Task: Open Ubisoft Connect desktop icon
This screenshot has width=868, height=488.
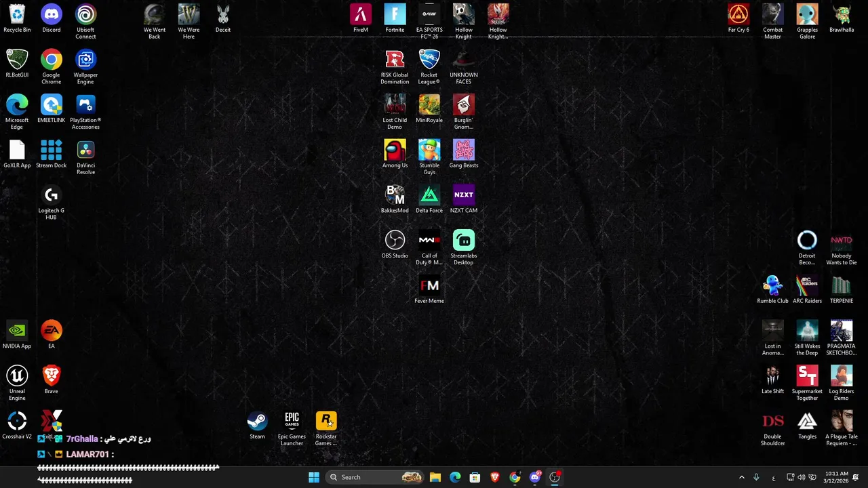Action: (85, 22)
